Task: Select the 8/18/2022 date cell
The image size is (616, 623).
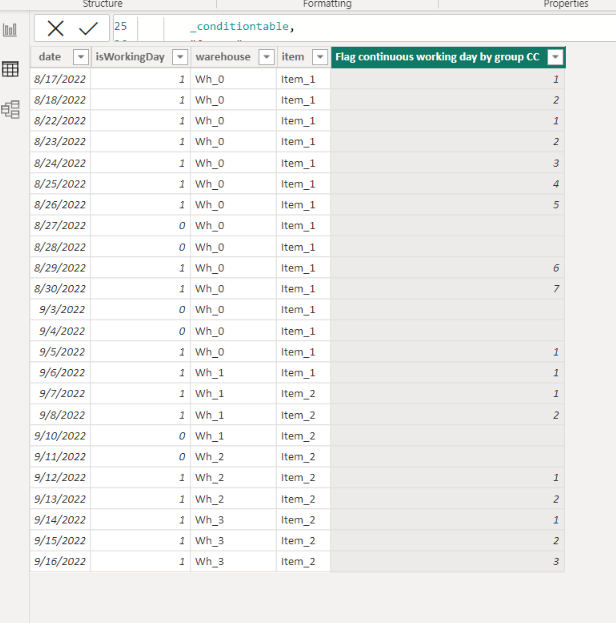Action: 60,100
